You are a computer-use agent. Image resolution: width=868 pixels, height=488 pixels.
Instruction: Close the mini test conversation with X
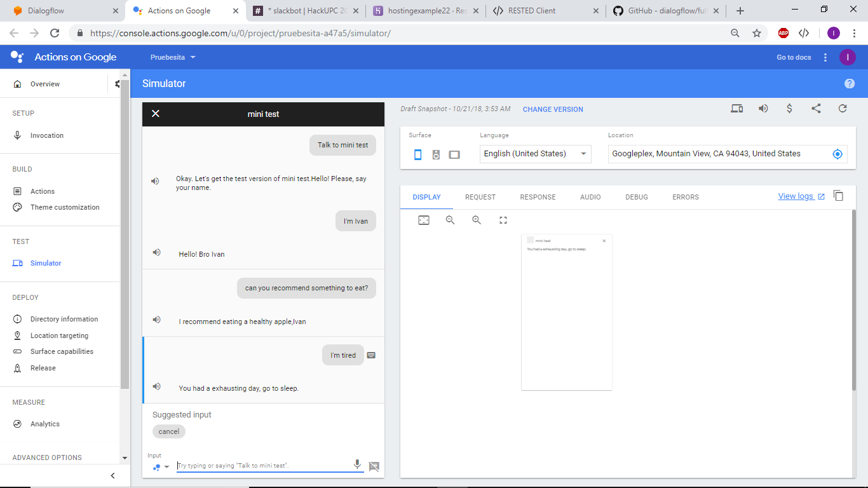[x=156, y=114]
